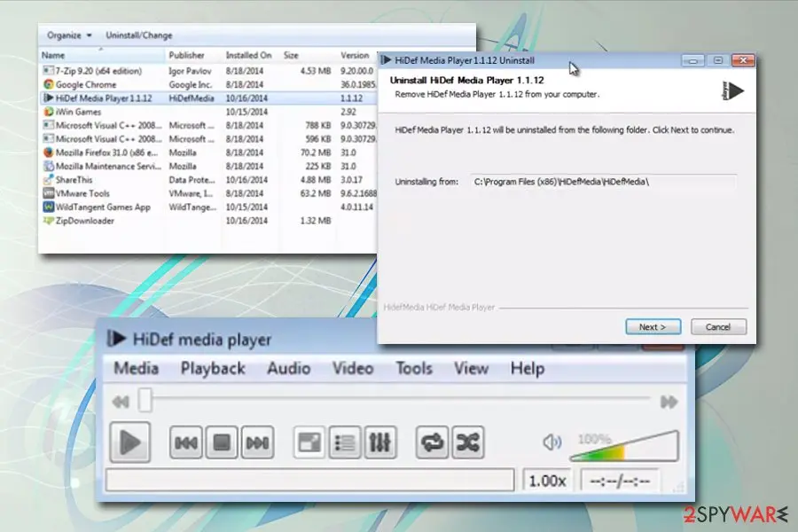Open the Media menu

tap(137, 368)
